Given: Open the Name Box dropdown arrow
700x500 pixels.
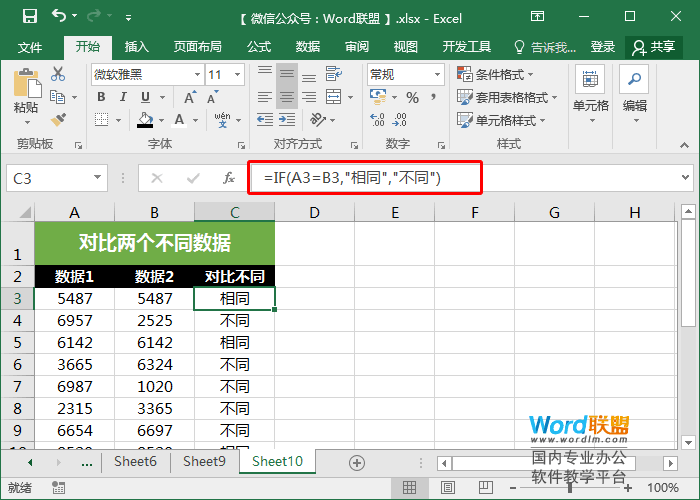Looking at the screenshot, I should (97, 178).
